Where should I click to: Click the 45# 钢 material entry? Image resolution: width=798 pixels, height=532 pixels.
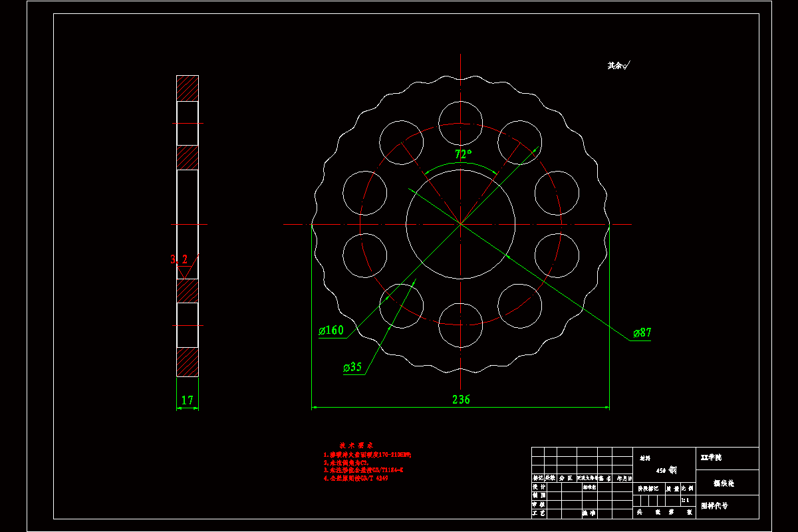click(666, 469)
